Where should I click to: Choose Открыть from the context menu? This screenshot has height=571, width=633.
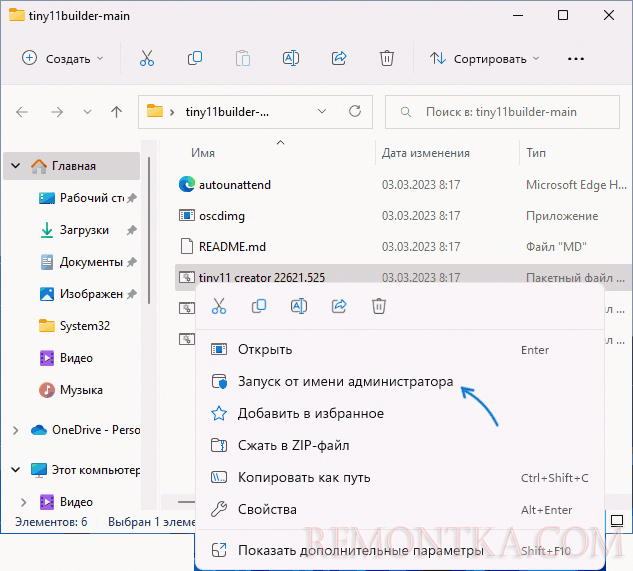coord(400,349)
